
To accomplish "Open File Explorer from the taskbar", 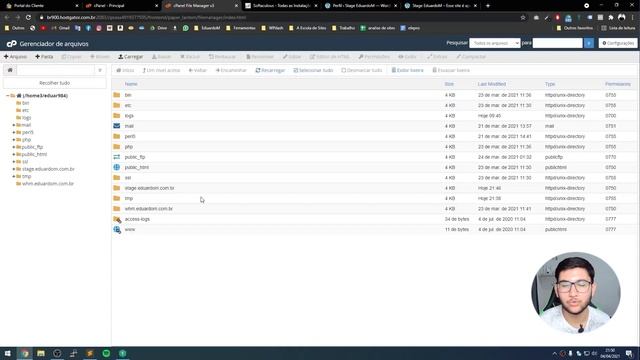I will click(41, 353).
